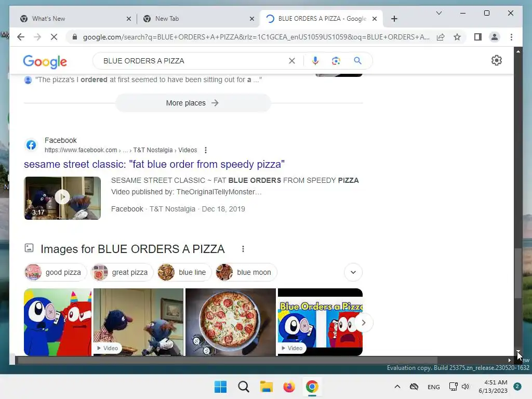Filter images by blue line
This screenshot has width=532, height=399.
184,272
